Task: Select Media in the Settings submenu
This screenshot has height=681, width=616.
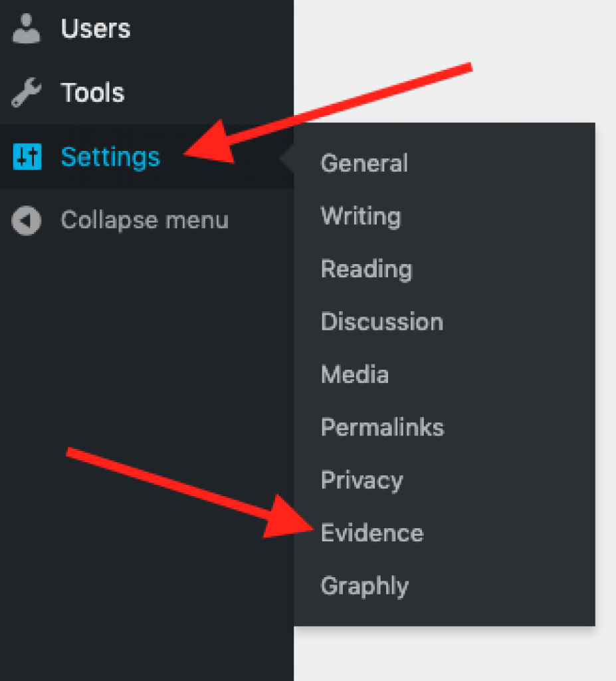Action: click(355, 374)
